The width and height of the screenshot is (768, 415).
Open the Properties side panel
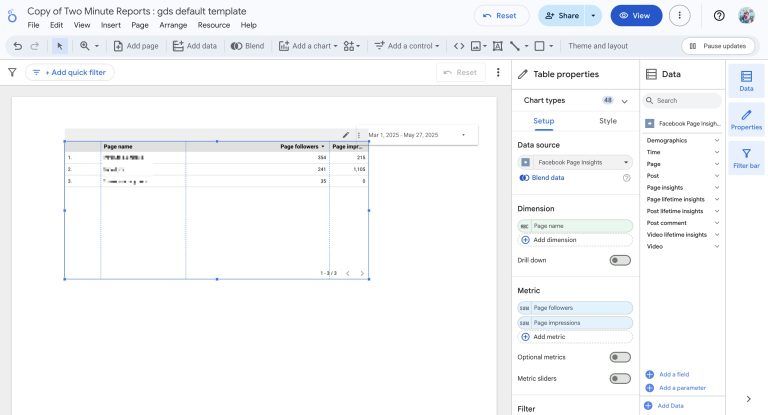pos(746,119)
